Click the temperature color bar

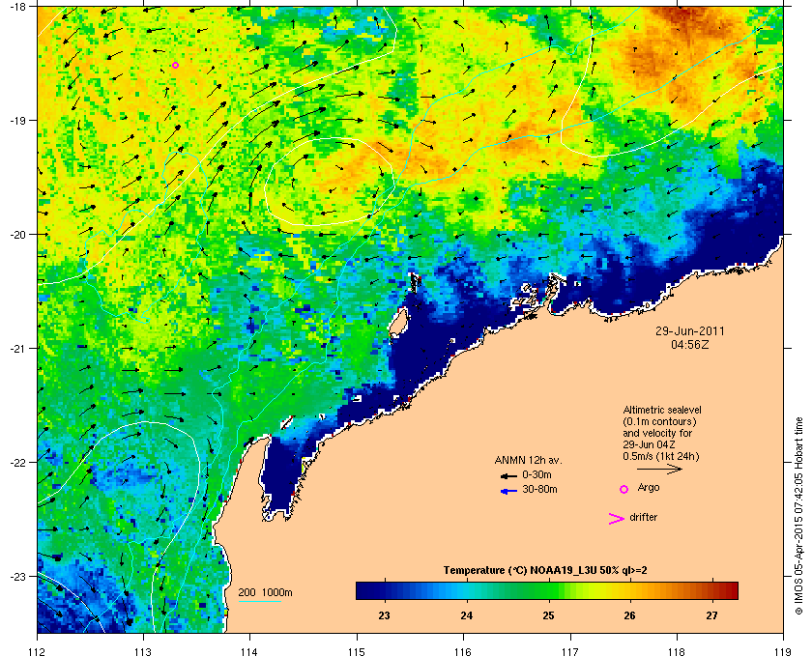coord(547,590)
